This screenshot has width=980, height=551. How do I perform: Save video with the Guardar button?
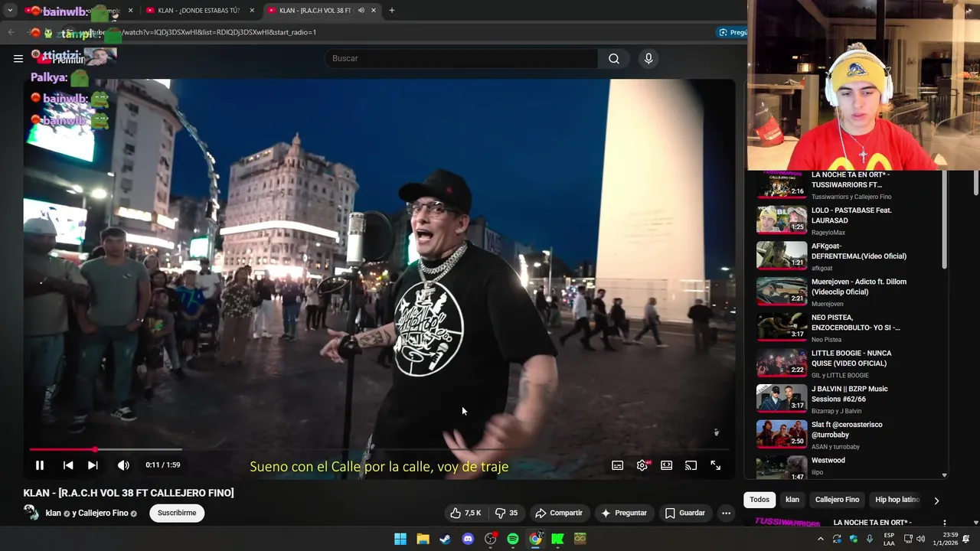pos(685,513)
